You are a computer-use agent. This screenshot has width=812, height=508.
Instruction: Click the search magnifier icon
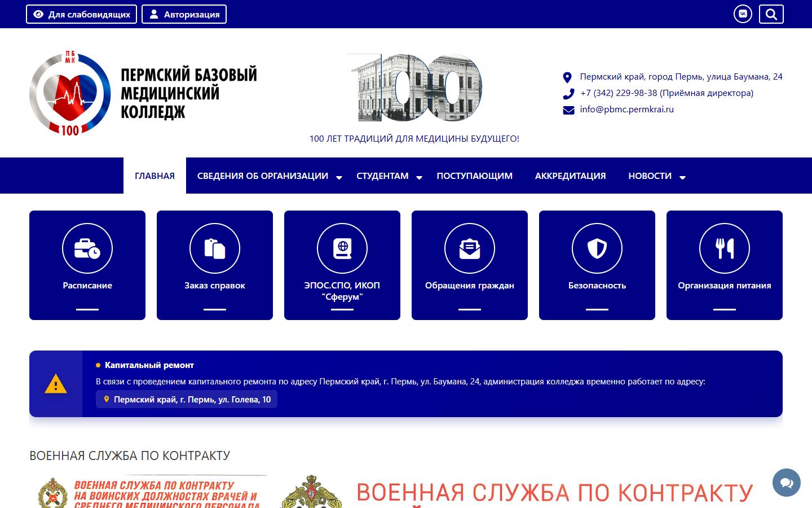click(771, 14)
